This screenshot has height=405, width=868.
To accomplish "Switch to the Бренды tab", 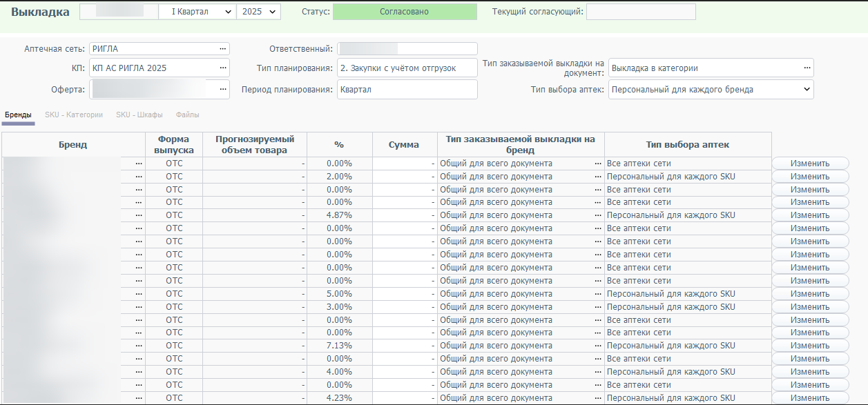I will point(18,115).
